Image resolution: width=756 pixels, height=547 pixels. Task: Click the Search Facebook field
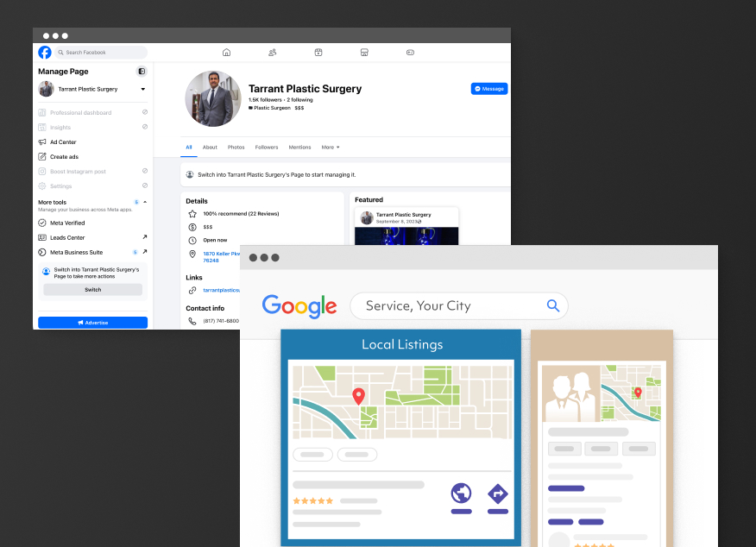point(101,52)
